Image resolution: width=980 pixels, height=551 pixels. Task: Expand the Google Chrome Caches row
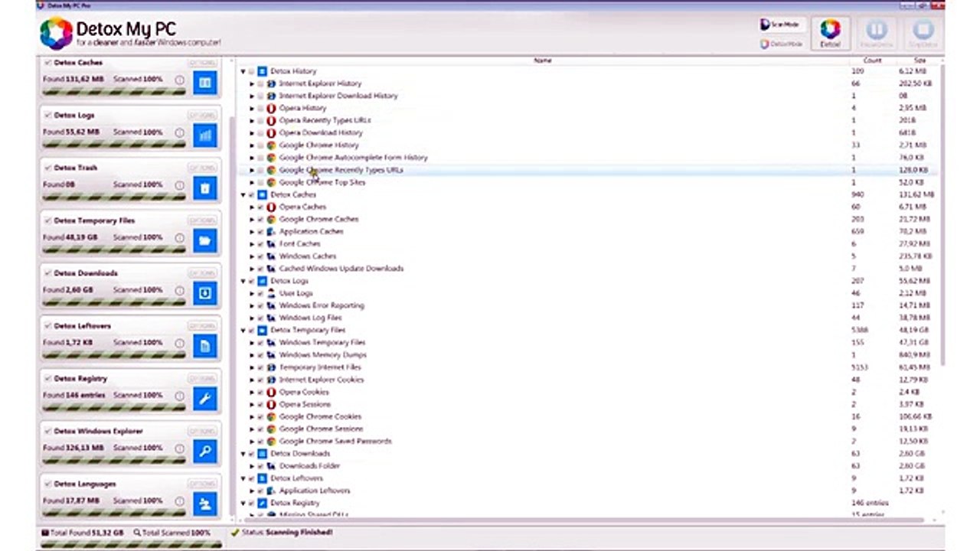[x=252, y=219]
